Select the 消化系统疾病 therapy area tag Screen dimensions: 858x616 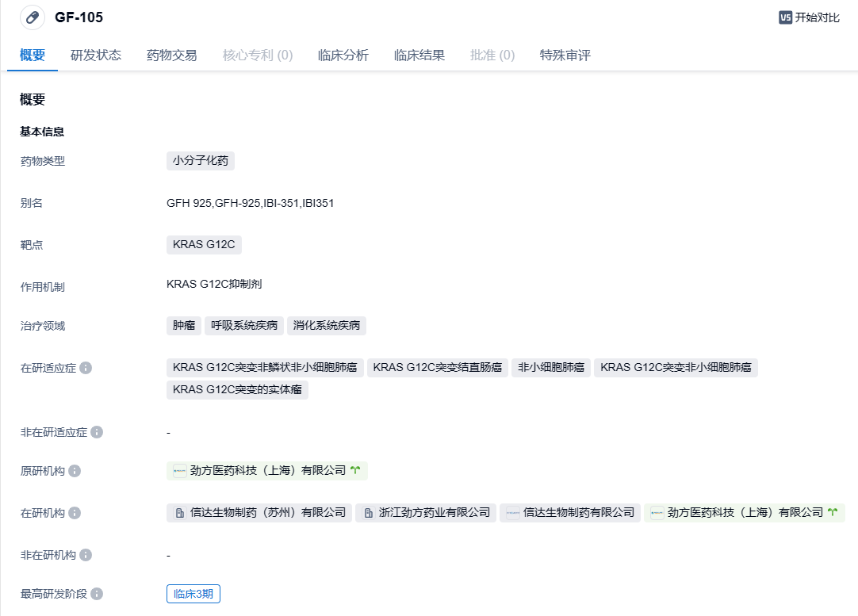coord(327,325)
